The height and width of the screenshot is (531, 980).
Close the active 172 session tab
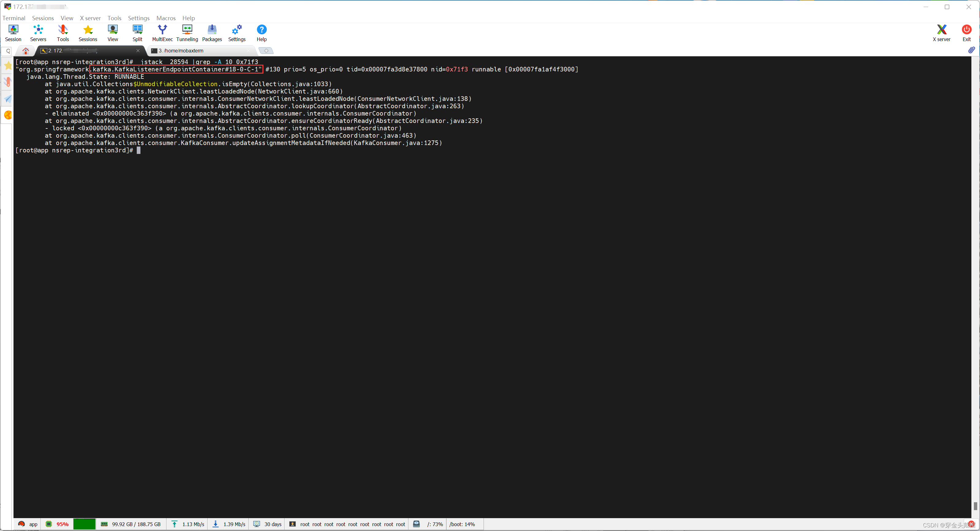click(x=138, y=51)
